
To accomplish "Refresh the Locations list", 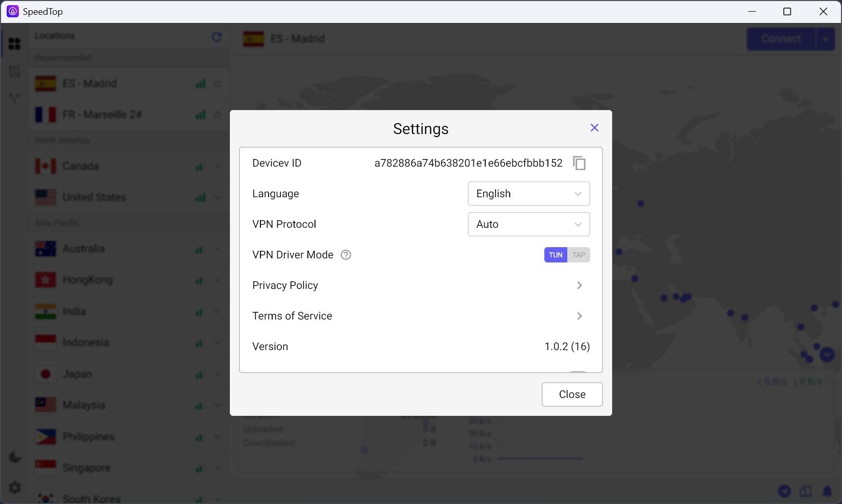I will pos(217,37).
